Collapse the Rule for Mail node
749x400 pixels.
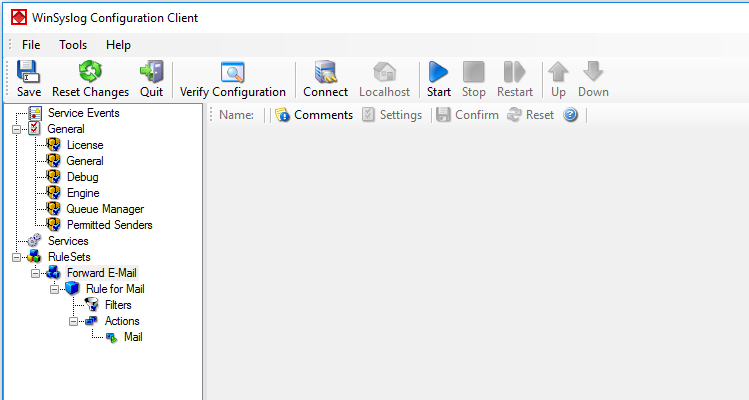point(54,289)
